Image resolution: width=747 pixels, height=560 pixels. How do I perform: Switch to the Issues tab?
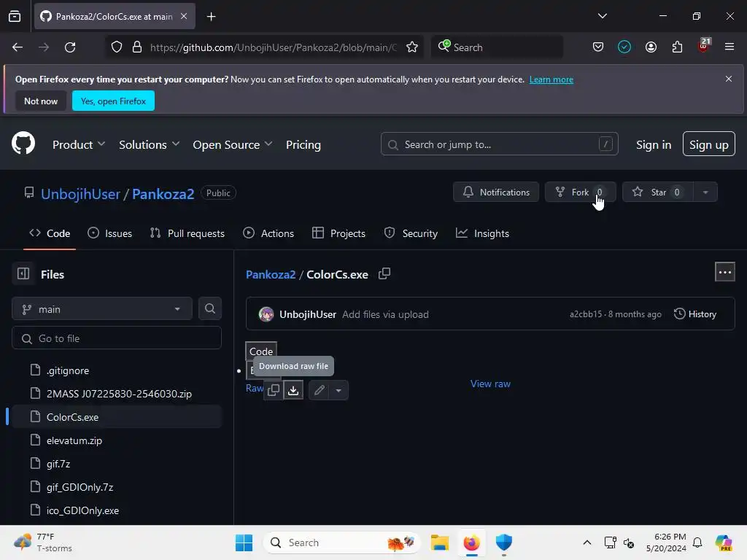click(x=109, y=233)
